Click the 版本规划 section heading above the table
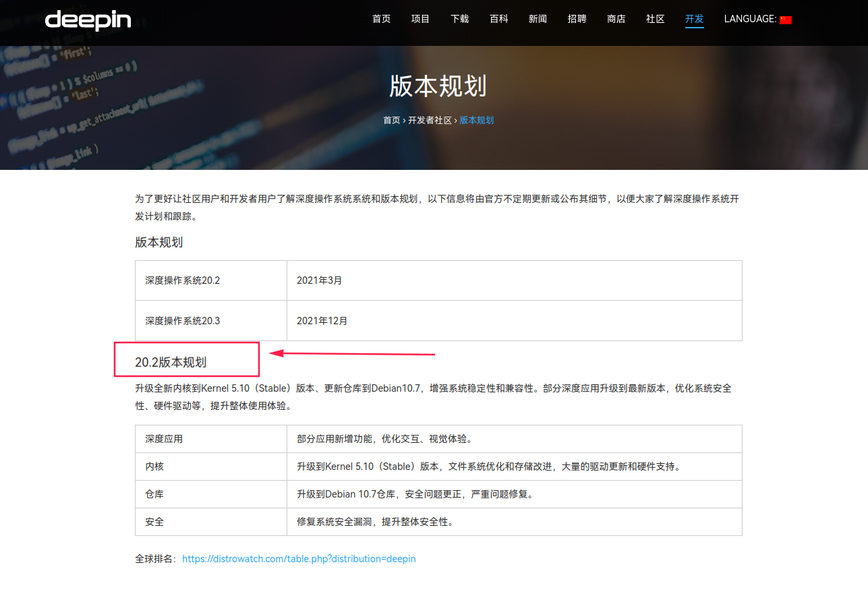Viewport: 868px width, 598px height. tap(159, 242)
